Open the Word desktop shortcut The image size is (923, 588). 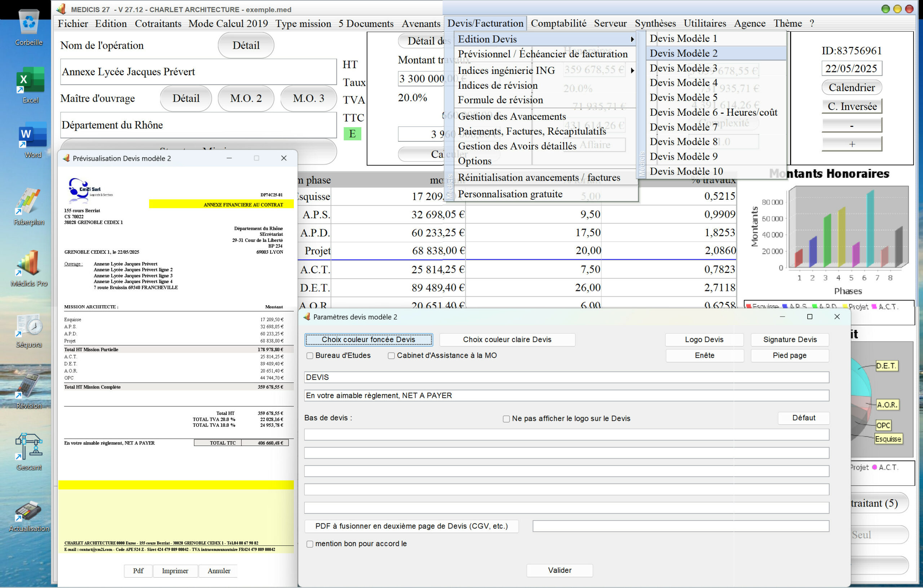(x=32, y=139)
